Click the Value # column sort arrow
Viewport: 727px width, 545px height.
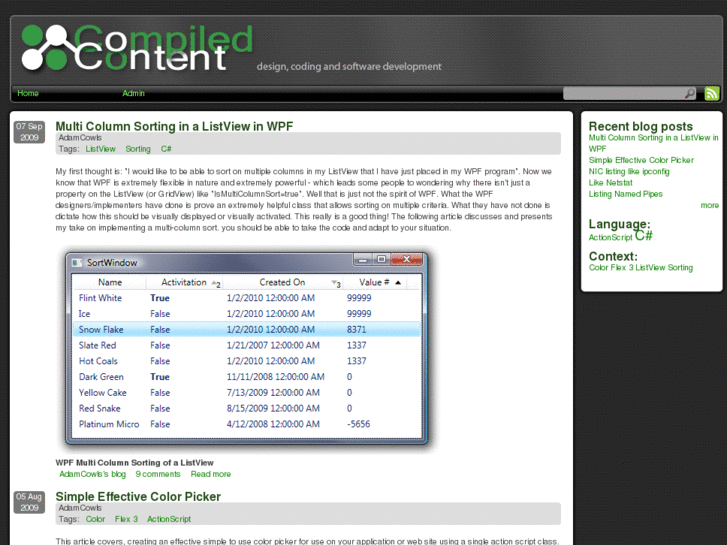398,283
